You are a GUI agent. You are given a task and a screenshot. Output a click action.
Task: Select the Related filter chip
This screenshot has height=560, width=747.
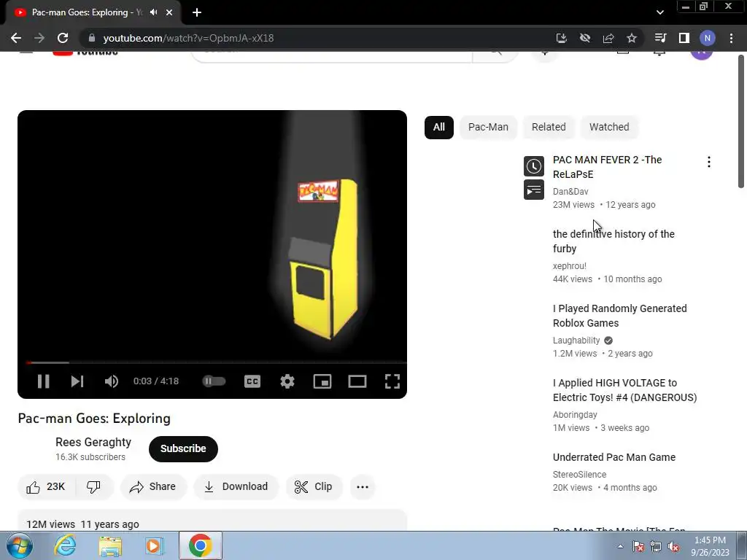click(x=549, y=127)
